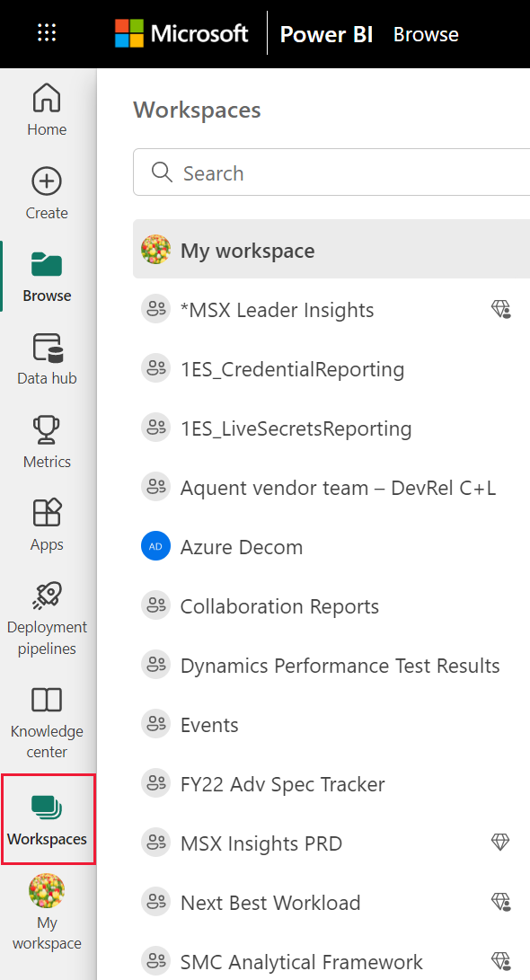530x980 pixels.
Task: Open the Create page from sidebar
Action: pos(47,194)
